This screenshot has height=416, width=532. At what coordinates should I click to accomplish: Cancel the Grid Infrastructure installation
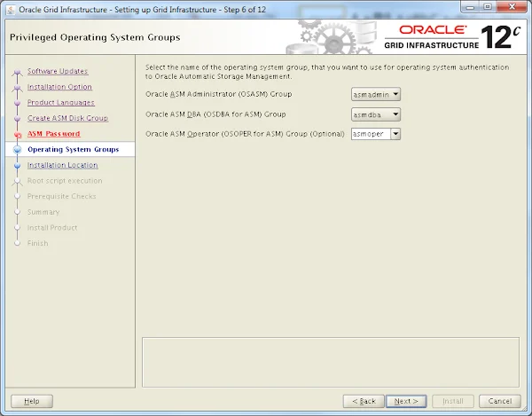point(500,401)
